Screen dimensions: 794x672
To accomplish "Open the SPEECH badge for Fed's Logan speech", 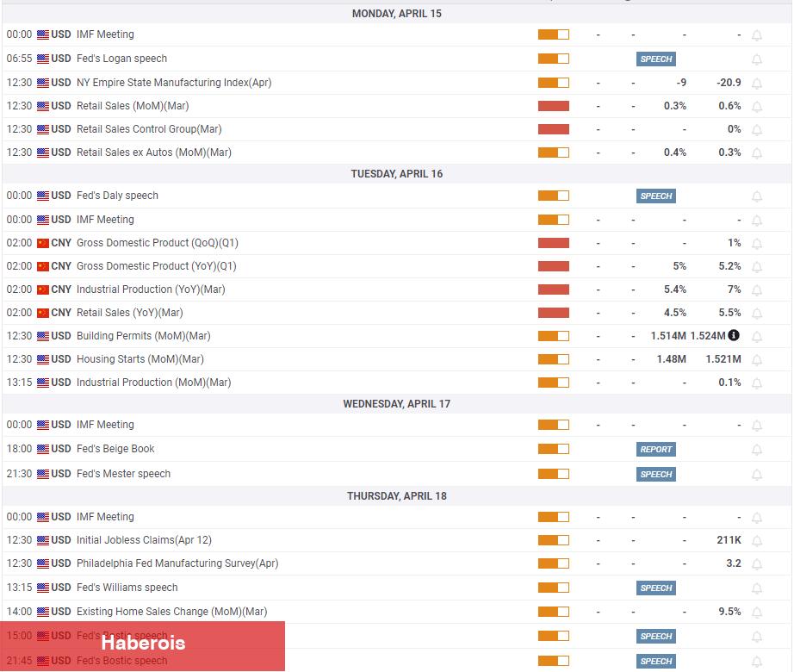I will pos(655,59).
